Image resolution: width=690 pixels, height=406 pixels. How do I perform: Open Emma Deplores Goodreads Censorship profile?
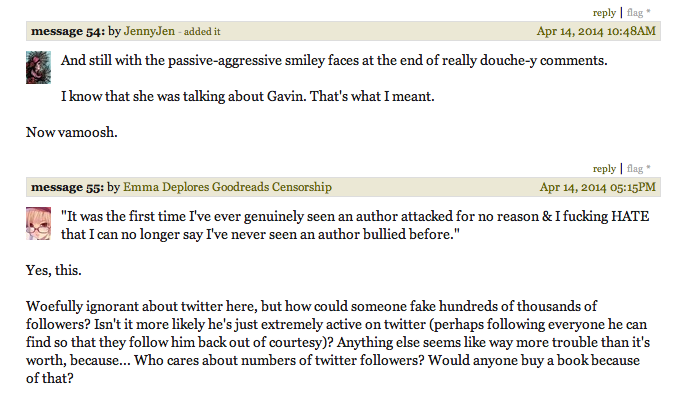point(227,187)
